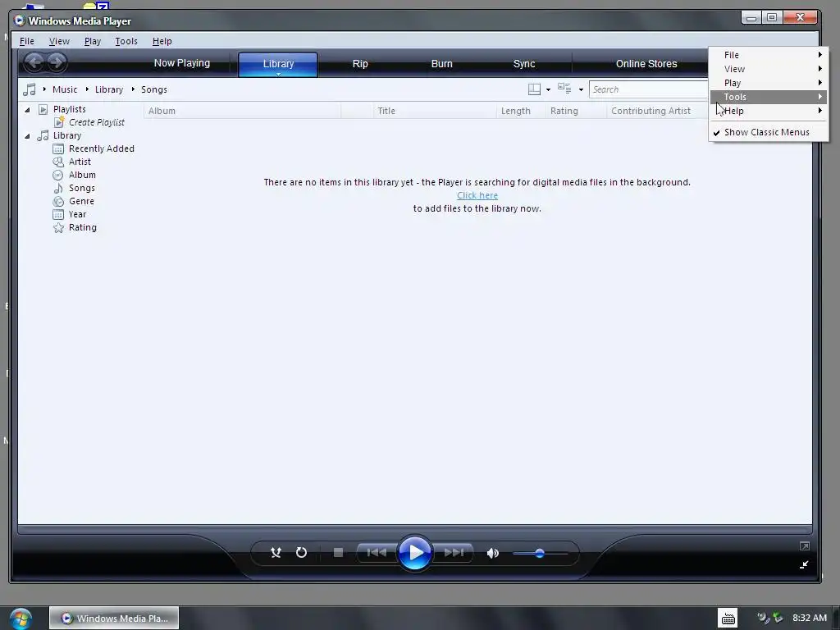Open the Windows Start menu
The height and width of the screenshot is (630, 840).
pyautogui.click(x=21, y=619)
